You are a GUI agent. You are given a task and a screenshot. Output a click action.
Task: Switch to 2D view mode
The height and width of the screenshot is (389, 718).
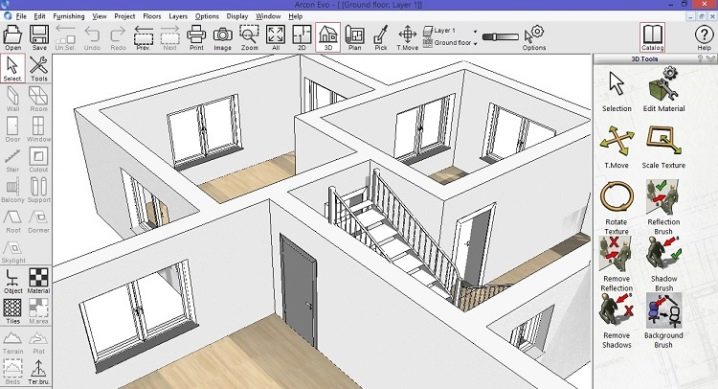302,38
